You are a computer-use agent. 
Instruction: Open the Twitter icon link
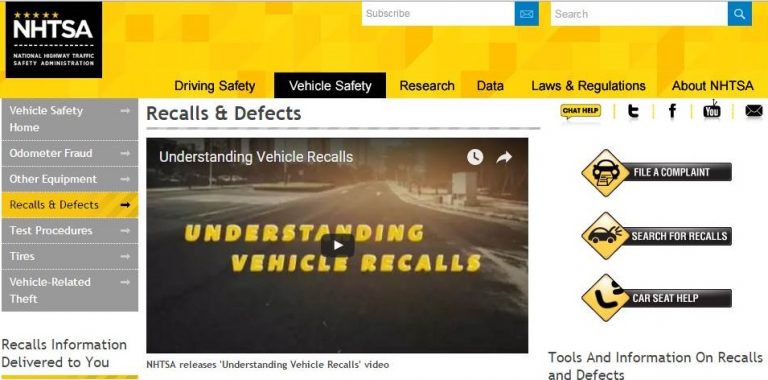click(633, 111)
